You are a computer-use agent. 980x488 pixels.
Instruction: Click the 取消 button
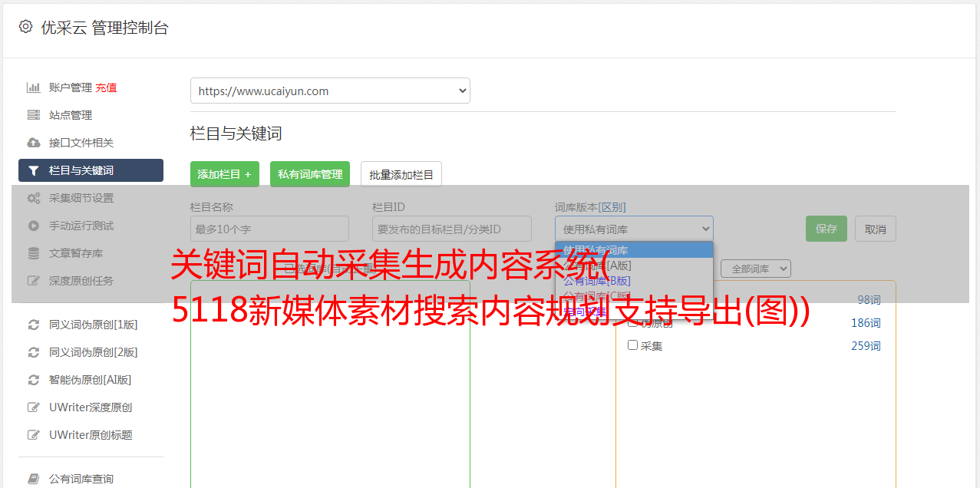876,229
